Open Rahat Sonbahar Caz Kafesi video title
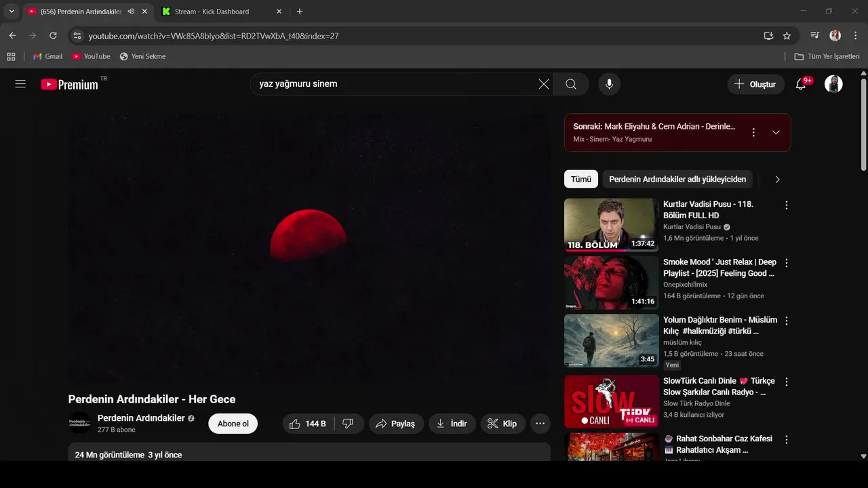This screenshot has width=868, height=488. [x=717, y=444]
